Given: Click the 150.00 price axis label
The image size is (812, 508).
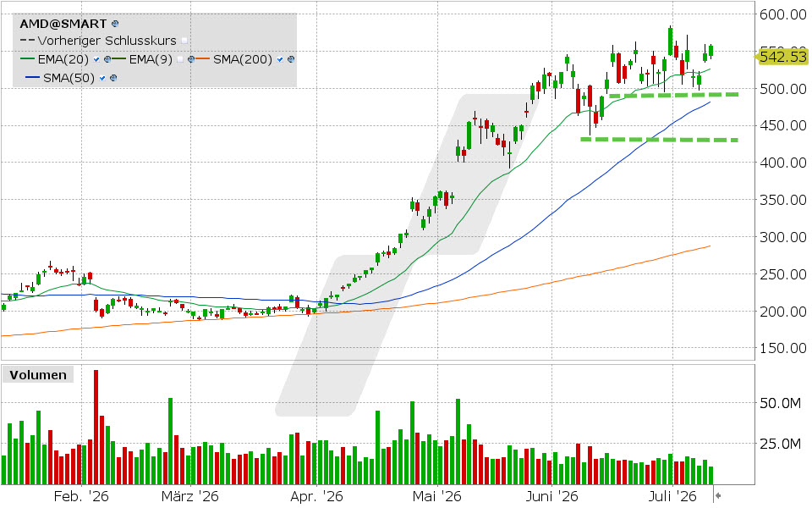Looking at the screenshot, I should (x=783, y=348).
